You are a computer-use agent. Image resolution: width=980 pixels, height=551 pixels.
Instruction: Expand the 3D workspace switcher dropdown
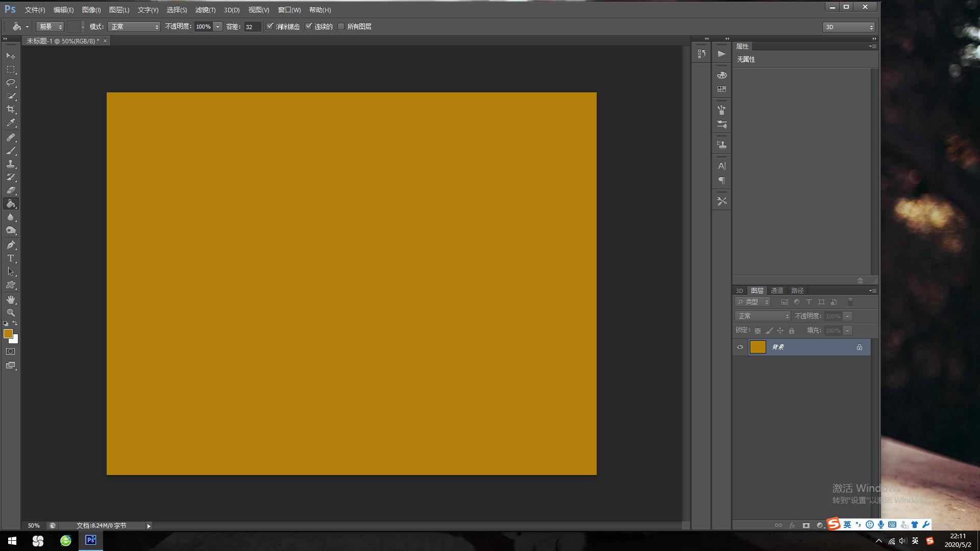click(x=848, y=27)
